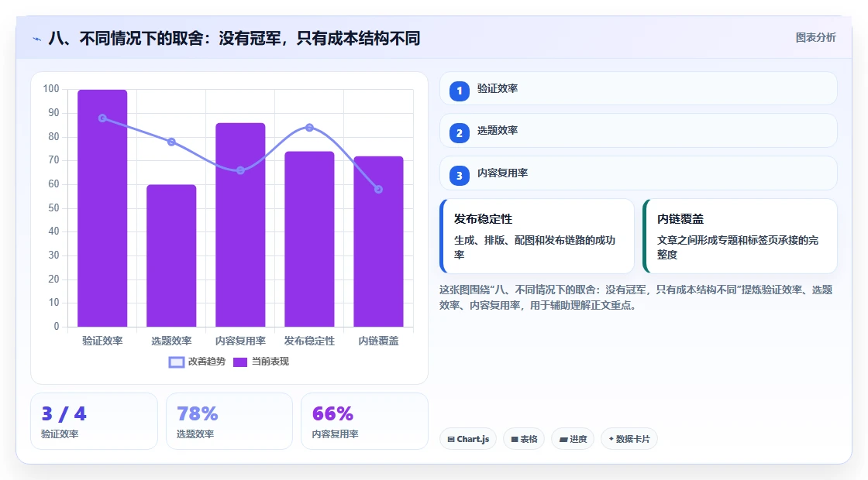Click the number 3 badge for 内容复用率

click(459, 175)
